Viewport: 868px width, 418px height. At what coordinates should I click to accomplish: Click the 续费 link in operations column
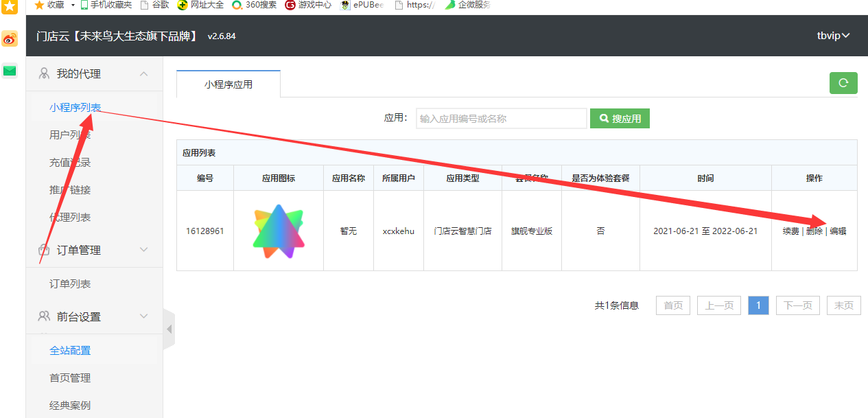click(790, 231)
